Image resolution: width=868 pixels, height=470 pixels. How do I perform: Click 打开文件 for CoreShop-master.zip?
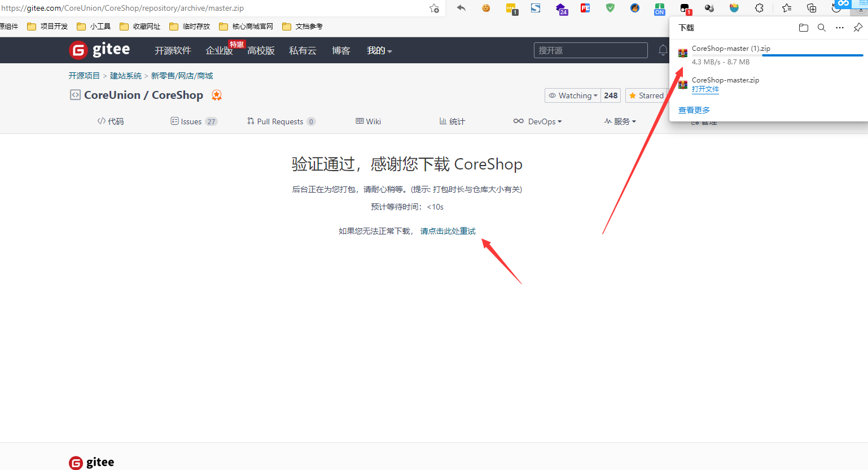click(x=705, y=89)
